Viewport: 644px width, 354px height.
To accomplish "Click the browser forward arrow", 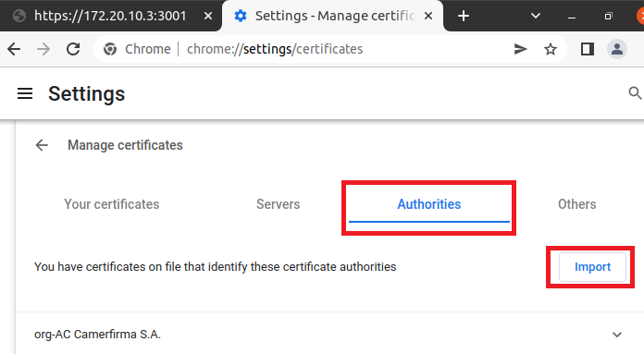I will click(x=43, y=49).
